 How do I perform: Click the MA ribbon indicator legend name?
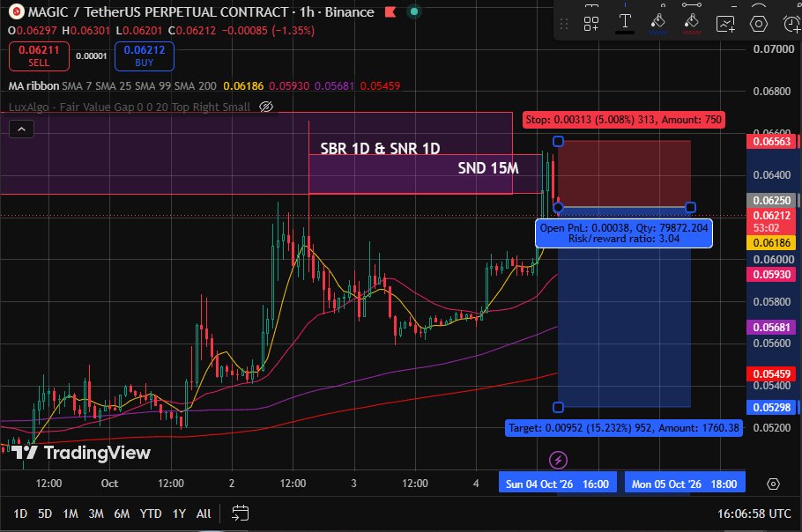click(x=33, y=85)
